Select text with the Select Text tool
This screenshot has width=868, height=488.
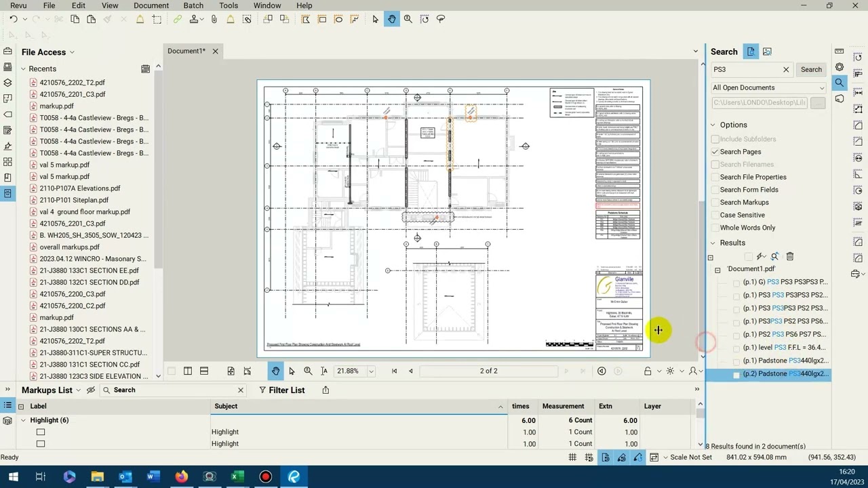point(324,371)
